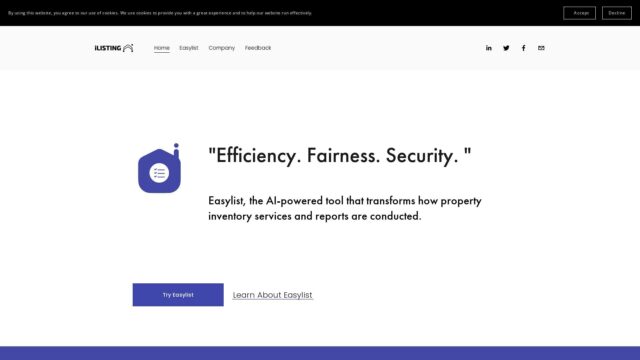Open the LinkedIn social icon

(489, 48)
